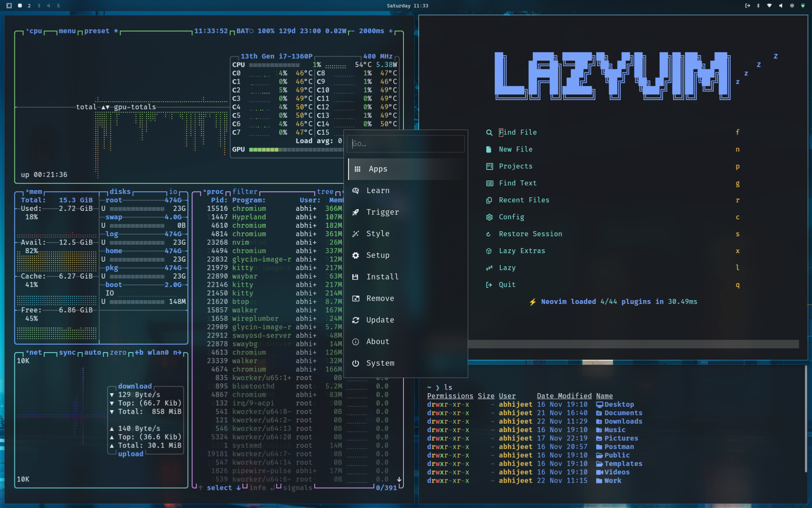The width and height of the screenshot is (812, 508).
Task: Click the proc list down arrow
Action: [399, 479]
